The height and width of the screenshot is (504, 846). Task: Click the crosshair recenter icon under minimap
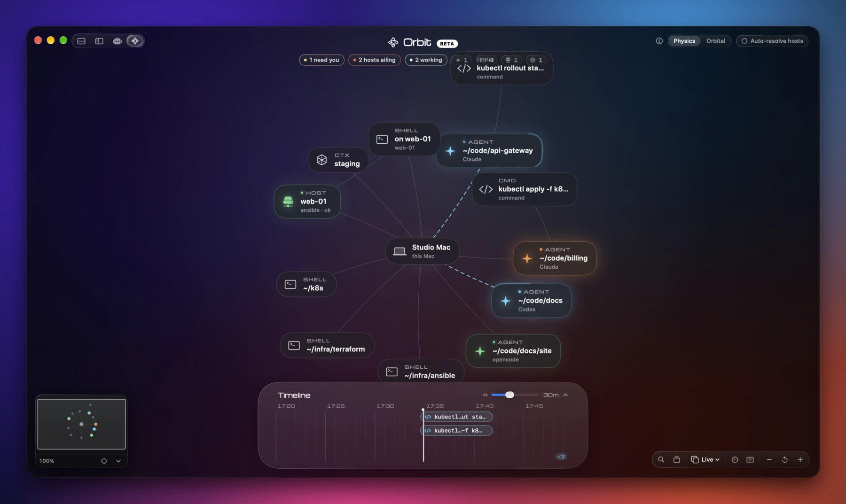click(x=104, y=461)
